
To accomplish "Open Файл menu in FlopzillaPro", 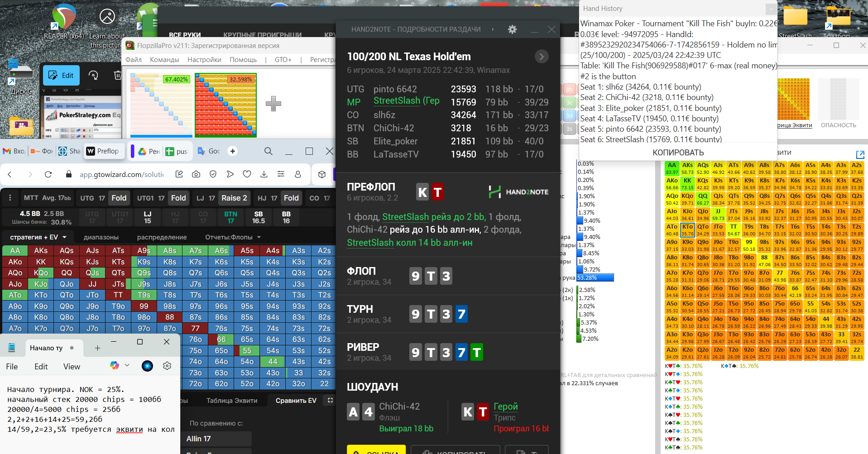I will [134, 60].
